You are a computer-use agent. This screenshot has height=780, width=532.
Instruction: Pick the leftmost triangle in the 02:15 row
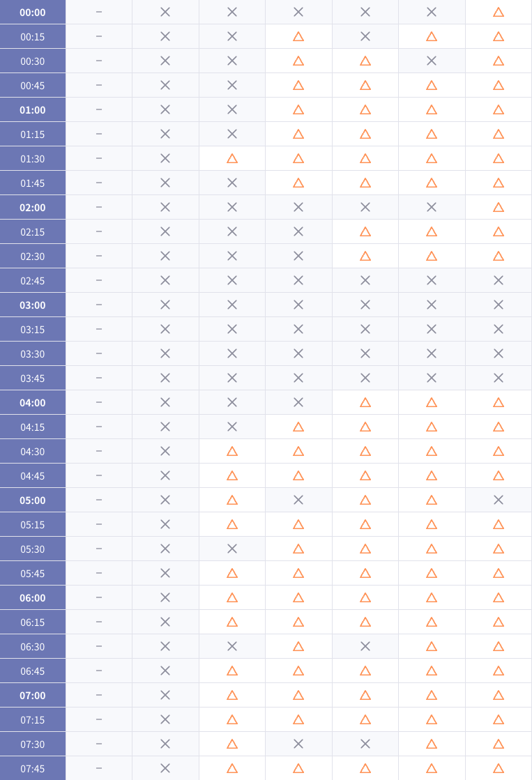pos(365,232)
